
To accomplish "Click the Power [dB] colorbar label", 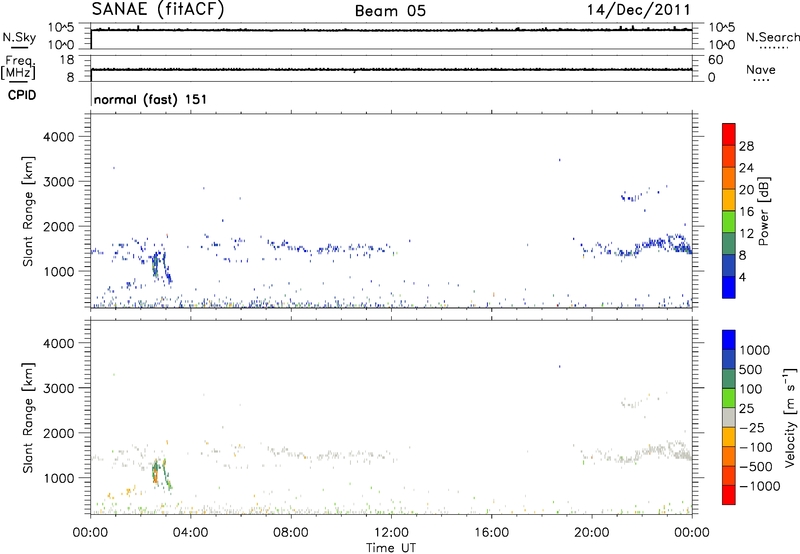I will coord(763,211).
